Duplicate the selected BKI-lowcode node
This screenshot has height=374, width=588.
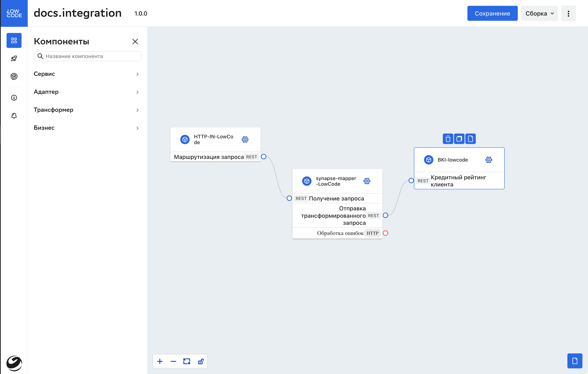click(459, 139)
